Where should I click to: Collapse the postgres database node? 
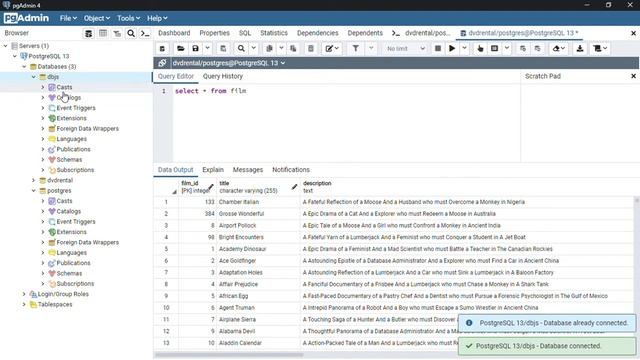tap(33, 191)
